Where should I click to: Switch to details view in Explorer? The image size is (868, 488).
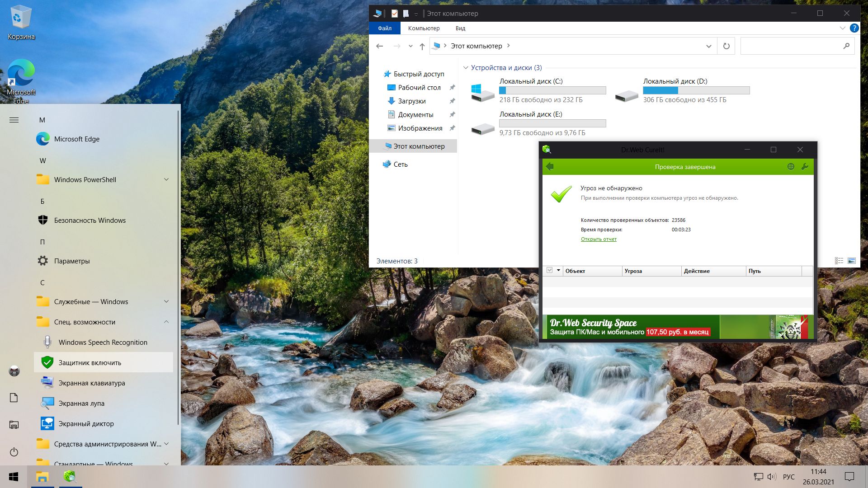tap(839, 261)
